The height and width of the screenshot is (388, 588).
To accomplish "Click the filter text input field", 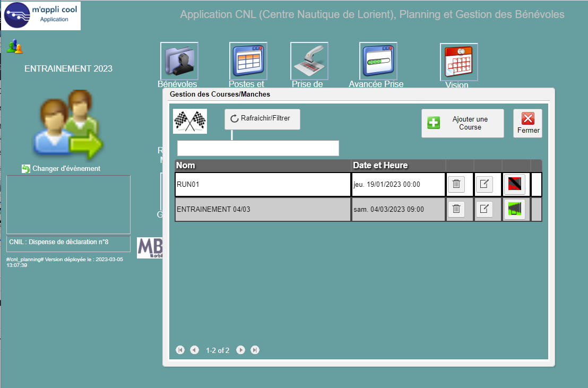I will (258, 148).
